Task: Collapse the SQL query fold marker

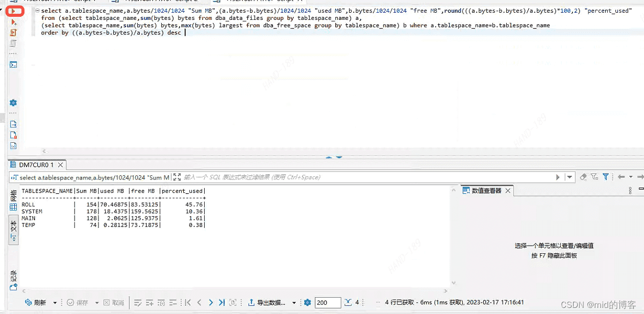Action: click(x=37, y=11)
